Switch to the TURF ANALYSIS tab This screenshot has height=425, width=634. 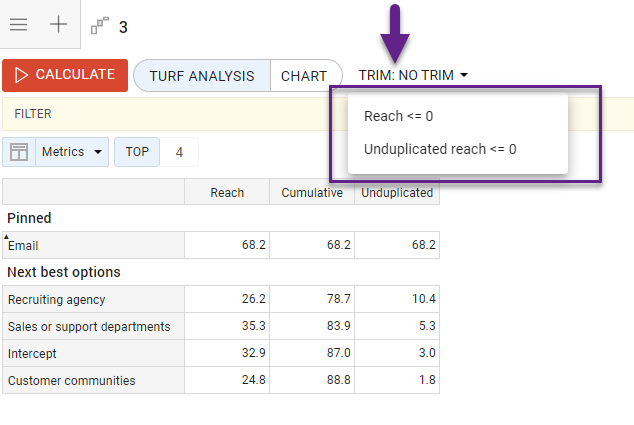(x=201, y=76)
